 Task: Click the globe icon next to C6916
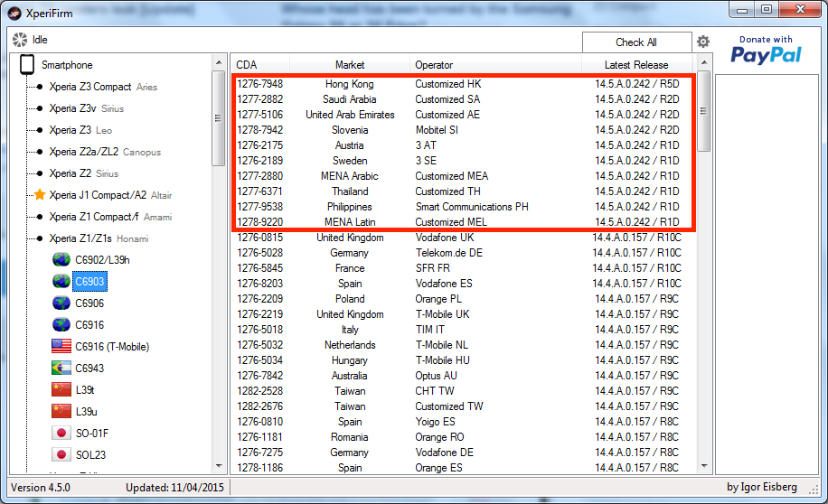(61, 324)
